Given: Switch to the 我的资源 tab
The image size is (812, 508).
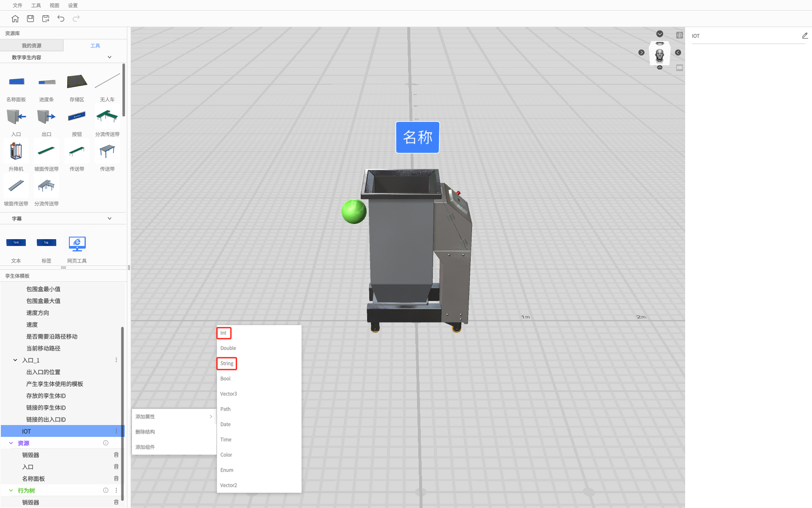Looking at the screenshot, I should pyautogui.click(x=32, y=46).
